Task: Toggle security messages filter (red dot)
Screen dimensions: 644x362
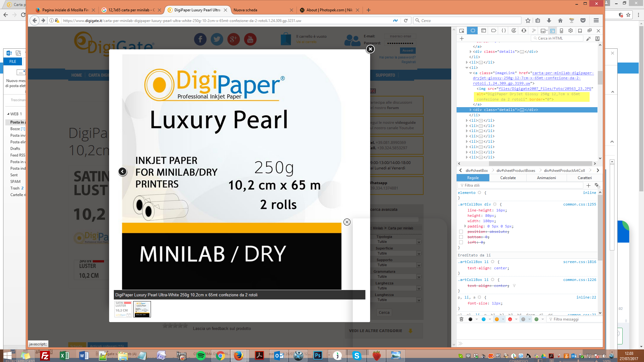Action: click(510, 319)
